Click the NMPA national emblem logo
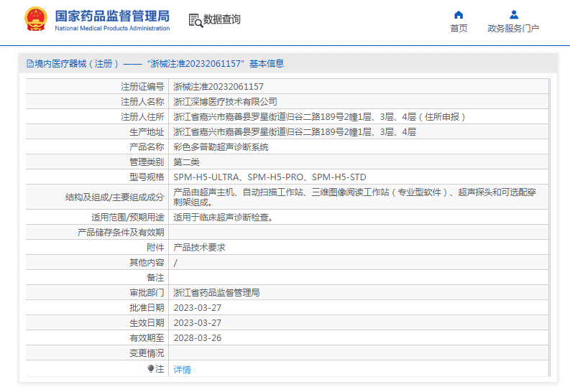The image size is (570, 392). (x=36, y=20)
